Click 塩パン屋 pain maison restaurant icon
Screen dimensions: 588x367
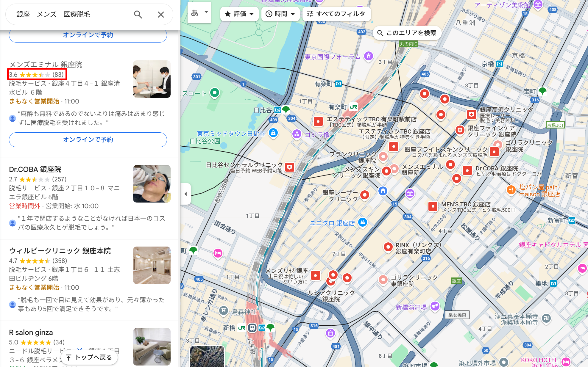pyautogui.click(x=511, y=189)
